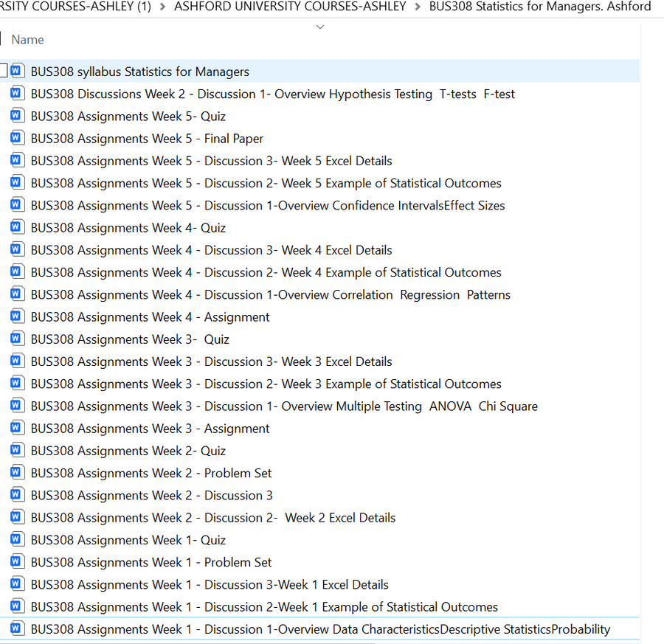The image size is (664, 644).
Task: Go to ASHFORD UNIVERSITY COURSES-ASHLEY (1) breadcrumb folder
Action: tap(75, 7)
